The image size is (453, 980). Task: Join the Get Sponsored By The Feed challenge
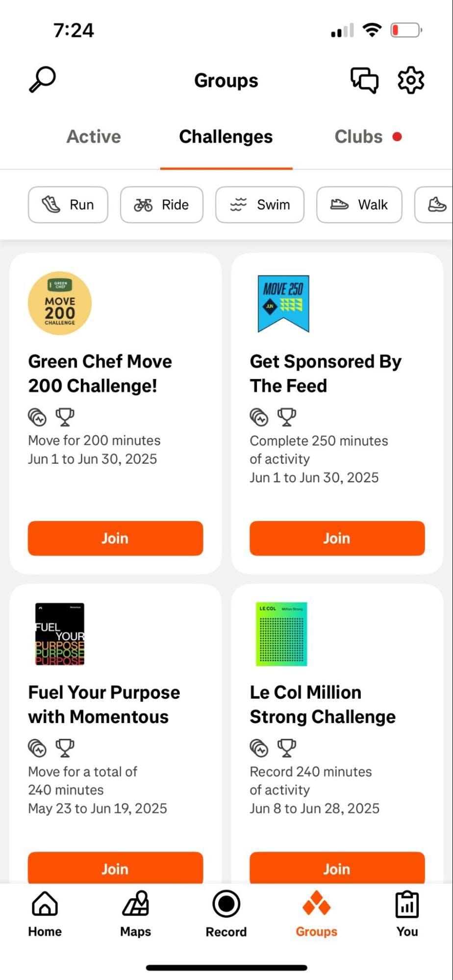click(x=337, y=538)
